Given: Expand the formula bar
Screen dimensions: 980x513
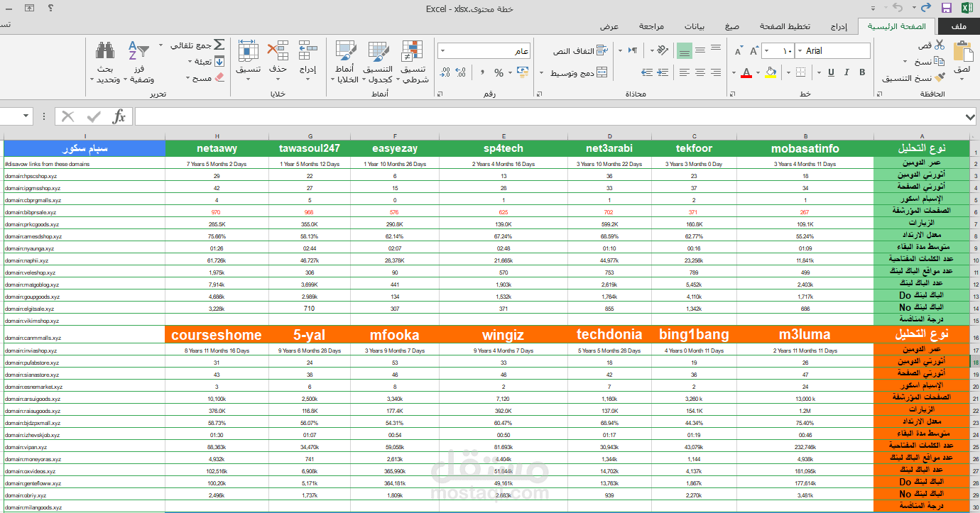Looking at the screenshot, I should (x=970, y=116).
